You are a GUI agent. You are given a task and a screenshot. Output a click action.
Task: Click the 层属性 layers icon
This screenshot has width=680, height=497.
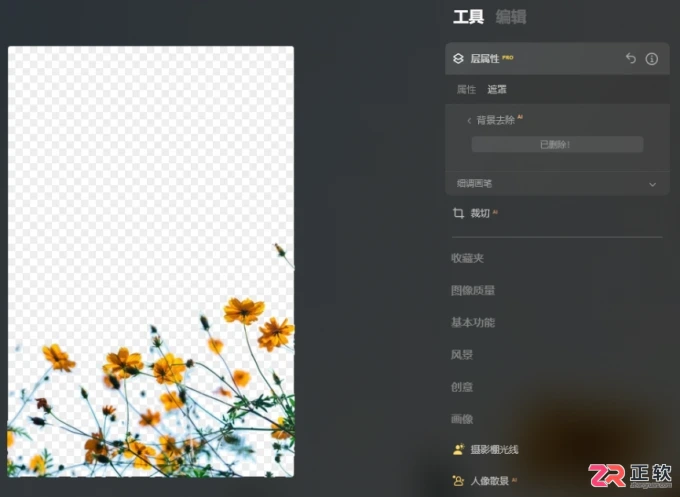point(458,59)
